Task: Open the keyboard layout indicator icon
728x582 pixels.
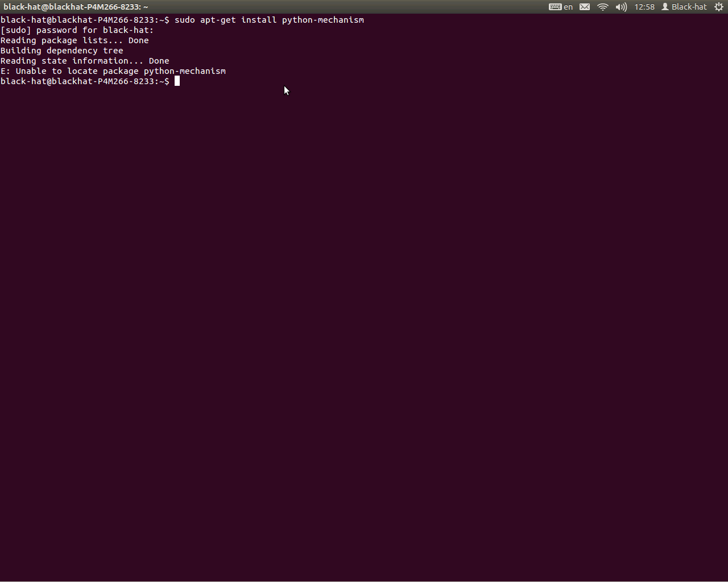Action: click(x=555, y=7)
